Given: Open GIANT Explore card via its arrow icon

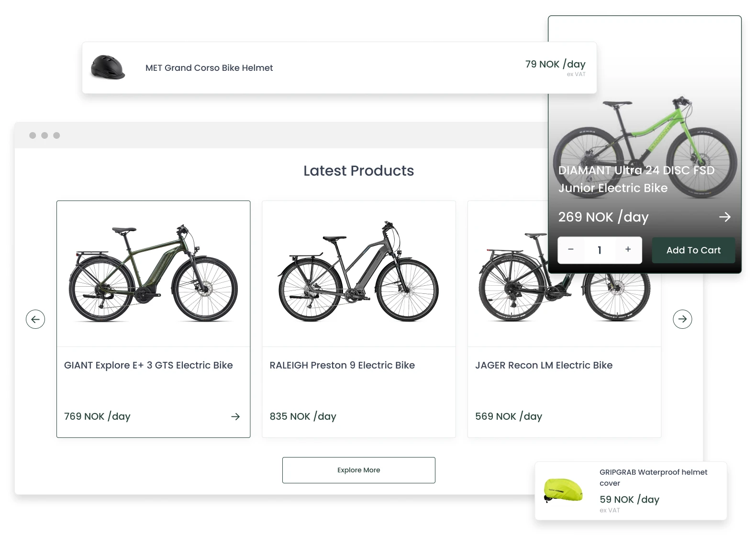Looking at the screenshot, I should 235,417.
